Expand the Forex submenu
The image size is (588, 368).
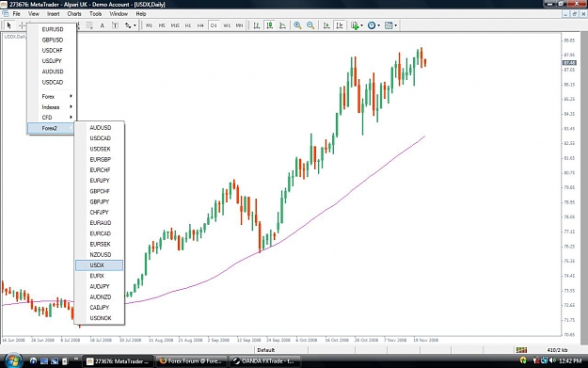[x=52, y=96]
